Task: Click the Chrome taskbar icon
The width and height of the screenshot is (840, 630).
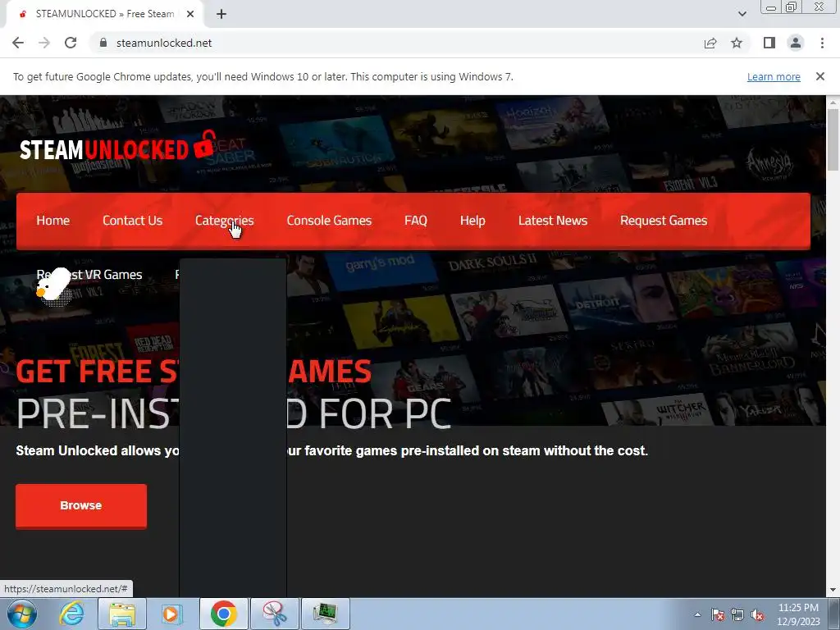Action: coord(223,614)
